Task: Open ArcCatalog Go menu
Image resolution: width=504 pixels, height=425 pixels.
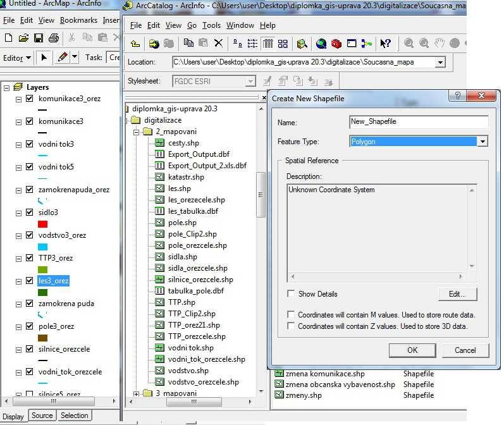Action: click(192, 25)
